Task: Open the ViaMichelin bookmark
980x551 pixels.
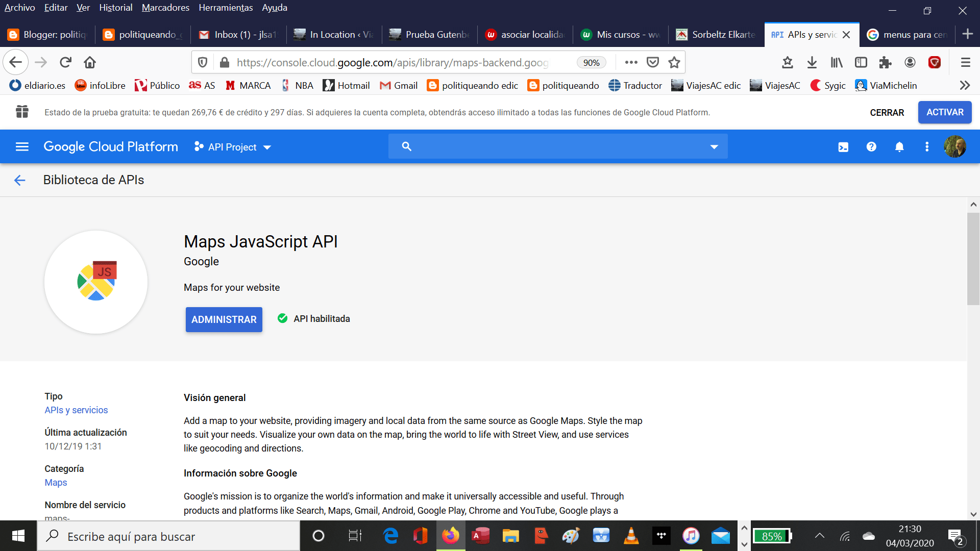Action: click(x=886, y=85)
